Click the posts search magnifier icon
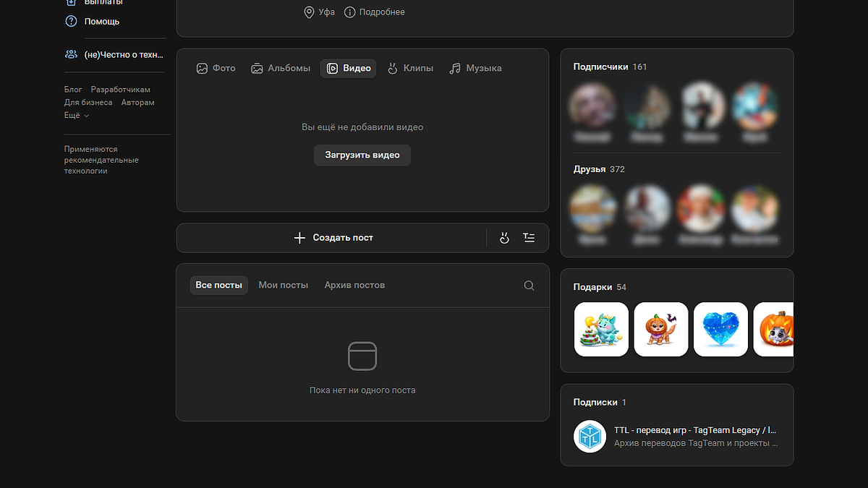This screenshot has height=488, width=868. pyautogui.click(x=529, y=286)
